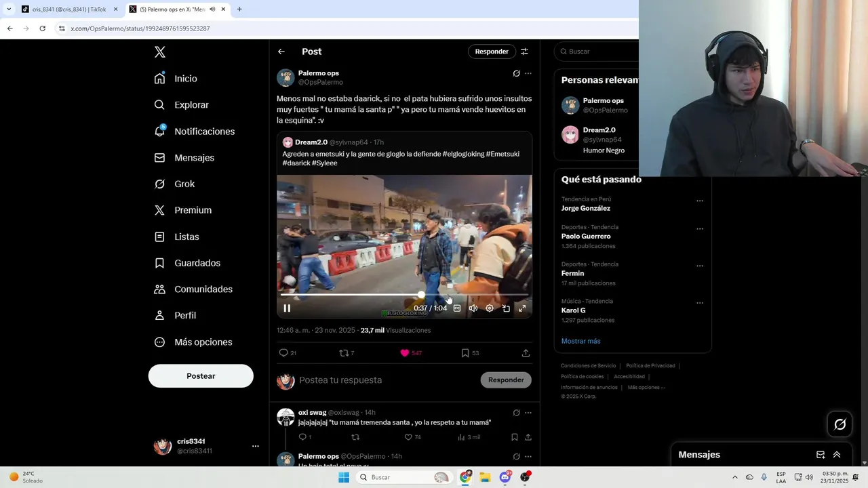This screenshot has width=868, height=488.
Task: Click Mostrar más under trends
Action: coord(581,341)
